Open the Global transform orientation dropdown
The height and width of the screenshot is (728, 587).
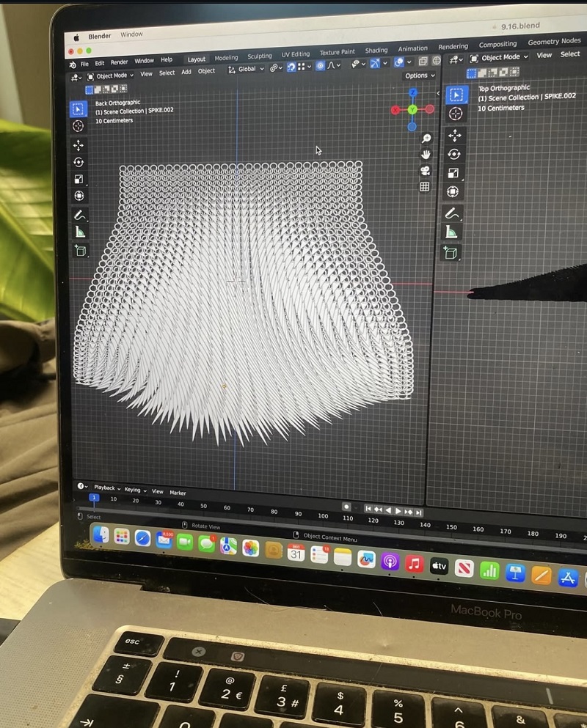click(246, 69)
